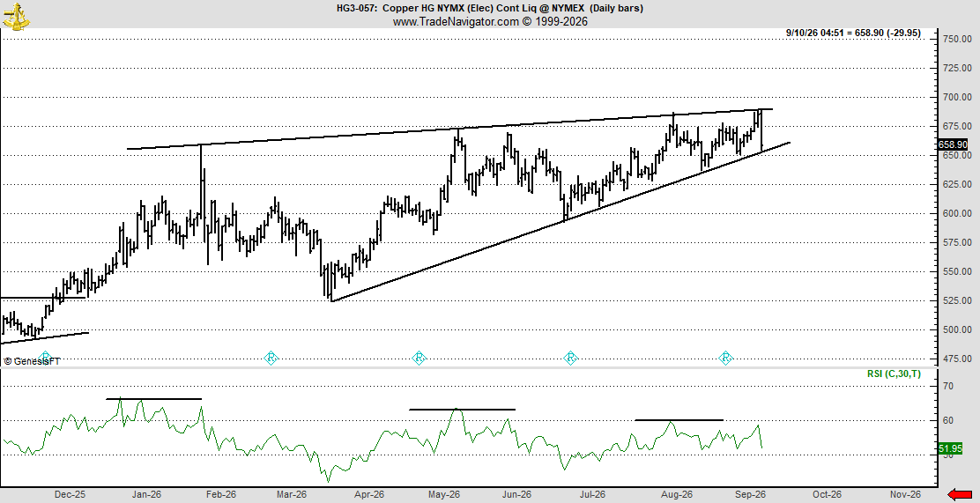Click the Nov-26 date axis label
This screenshot has width=980, height=503.
(x=905, y=494)
